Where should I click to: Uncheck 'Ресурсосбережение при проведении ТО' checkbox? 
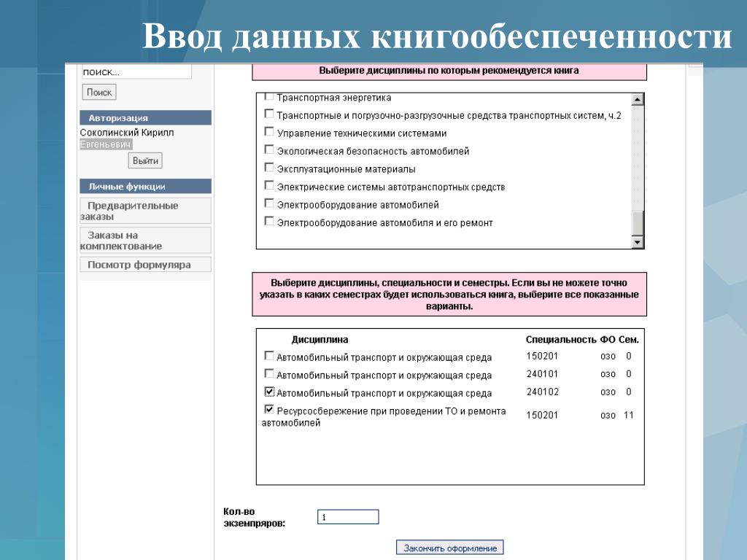(269, 409)
